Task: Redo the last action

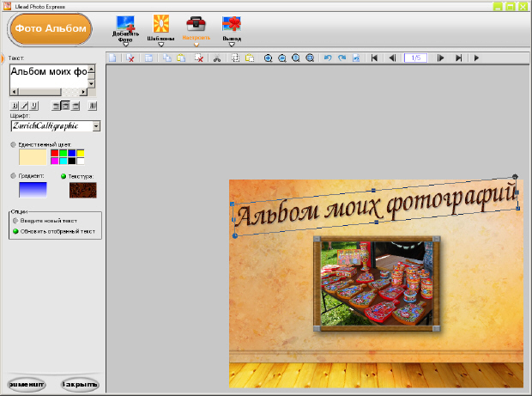Action: tap(342, 58)
